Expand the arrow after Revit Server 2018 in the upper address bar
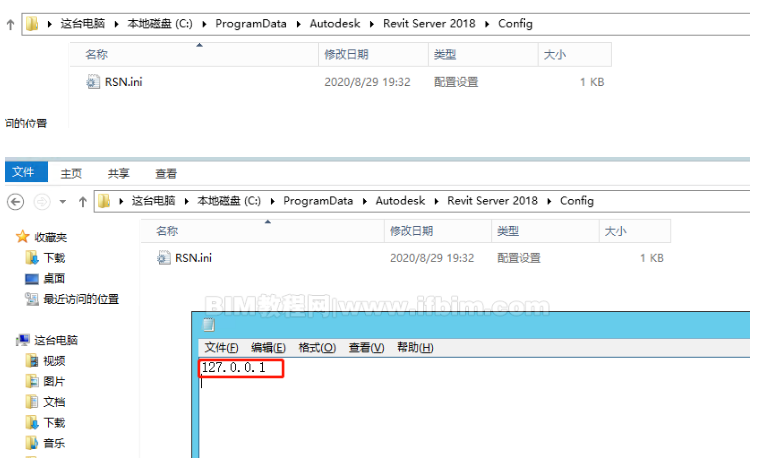Image resolution: width=763 pixels, height=471 pixels. 487,24
